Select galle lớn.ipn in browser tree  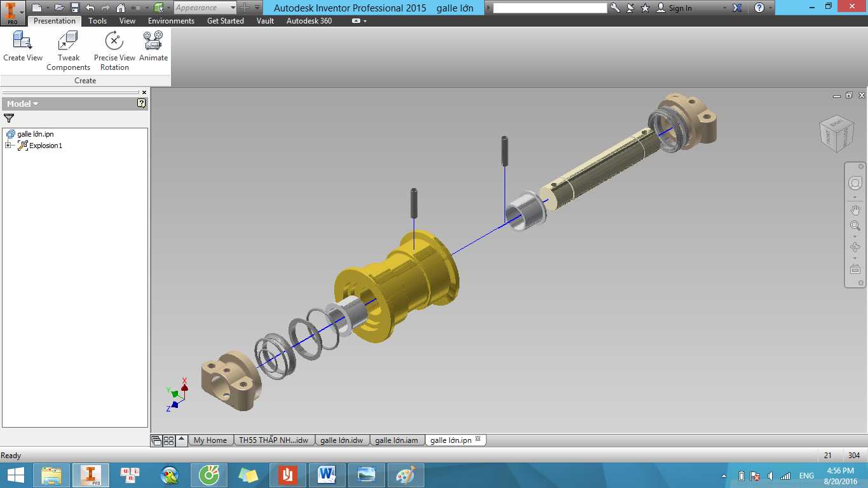35,134
